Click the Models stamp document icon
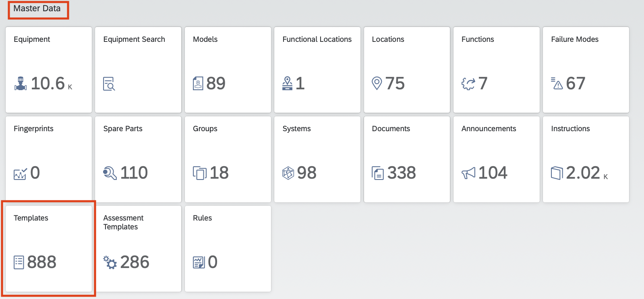 click(198, 83)
